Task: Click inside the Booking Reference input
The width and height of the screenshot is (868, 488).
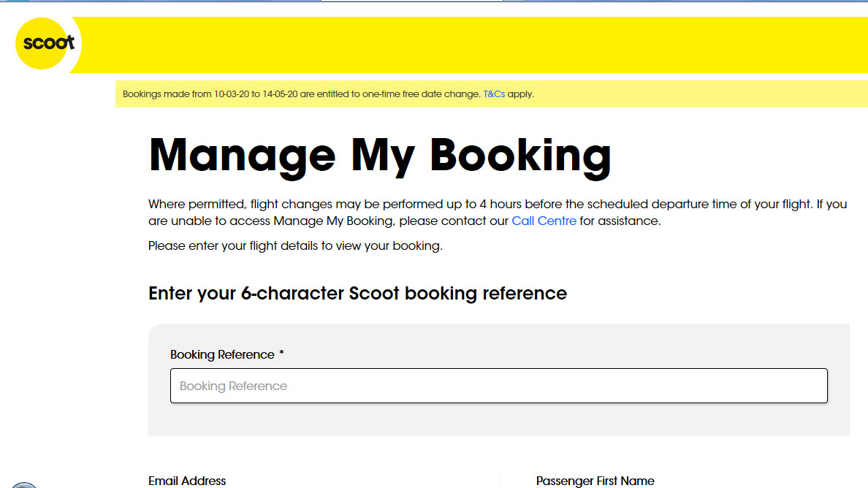Action: (x=499, y=386)
